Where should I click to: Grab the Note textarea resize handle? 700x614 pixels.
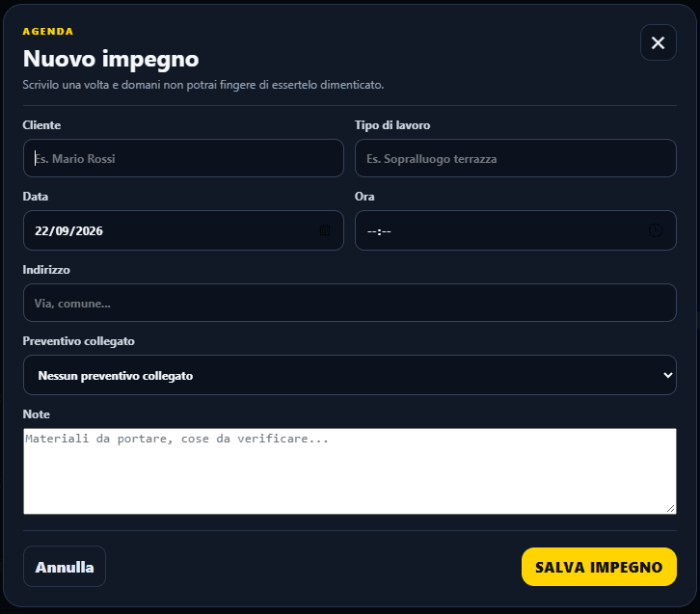click(x=670, y=509)
